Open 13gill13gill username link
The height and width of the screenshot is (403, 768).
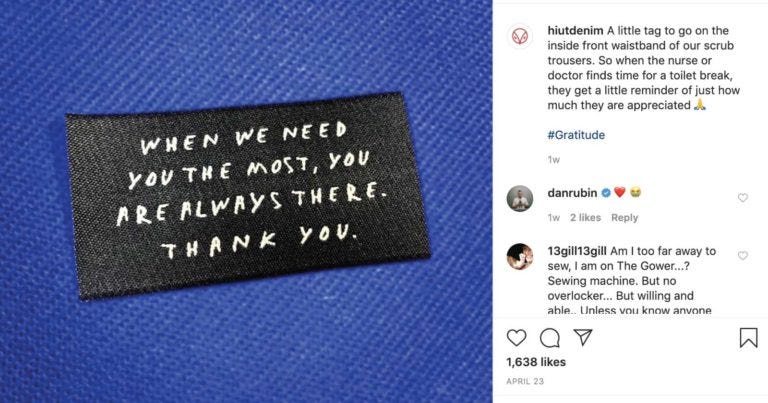(577, 251)
